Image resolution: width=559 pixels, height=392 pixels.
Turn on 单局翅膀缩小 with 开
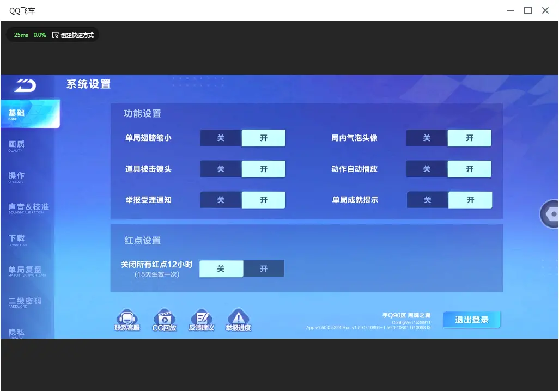tap(264, 138)
